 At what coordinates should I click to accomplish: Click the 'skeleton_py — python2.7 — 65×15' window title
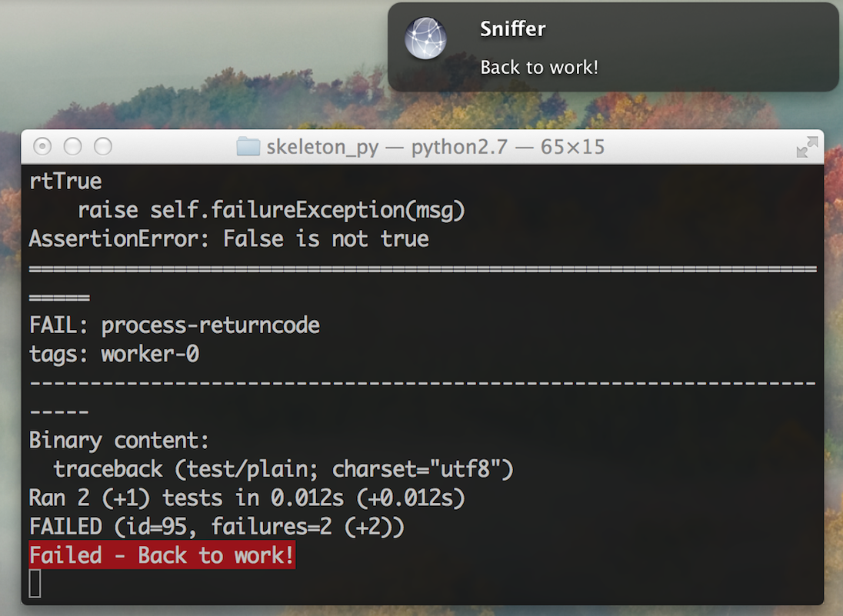coord(435,147)
